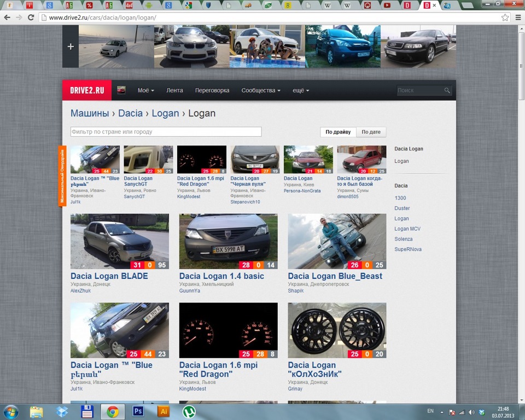The width and height of the screenshot is (525, 420).
Task: Show hidden tray icons with the small arrow
Action: [x=442, y=412]
